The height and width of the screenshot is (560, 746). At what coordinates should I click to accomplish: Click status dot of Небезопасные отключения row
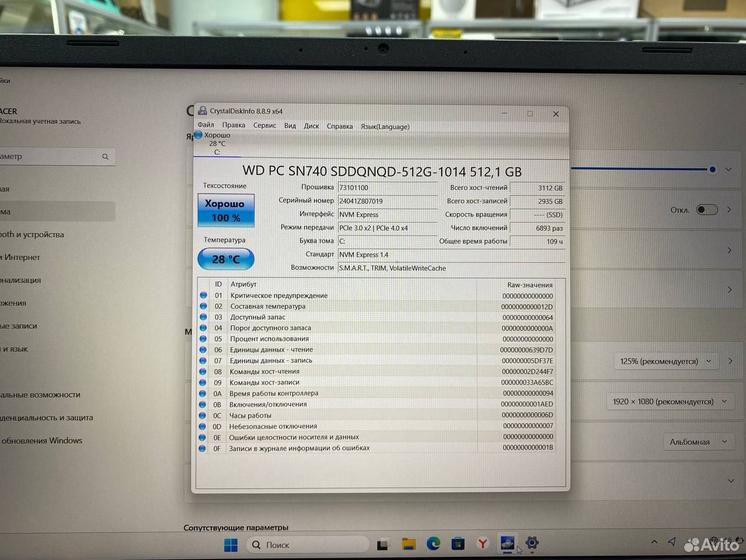click(x=203, y=426)
